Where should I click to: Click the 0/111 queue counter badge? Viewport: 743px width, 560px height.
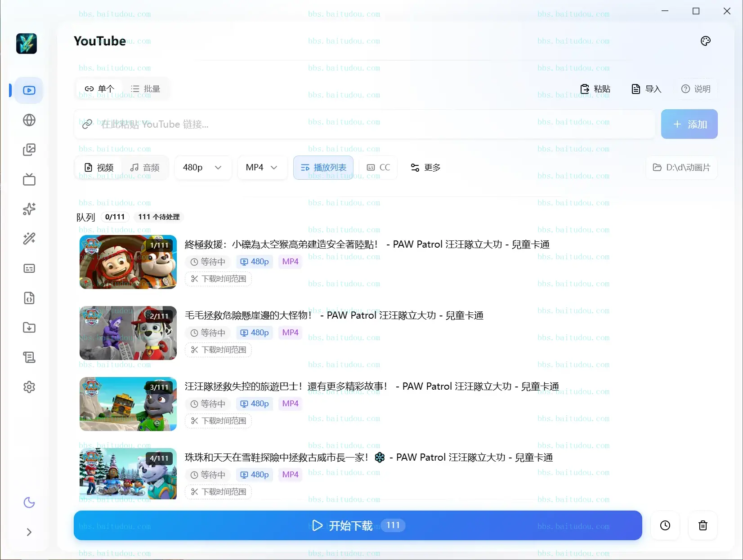coord(115,217)
